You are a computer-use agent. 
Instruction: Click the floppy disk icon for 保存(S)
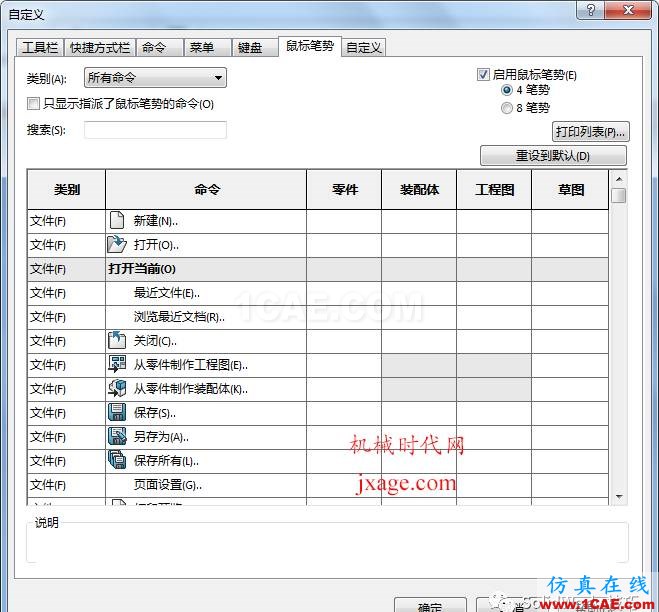coord(117,412)
